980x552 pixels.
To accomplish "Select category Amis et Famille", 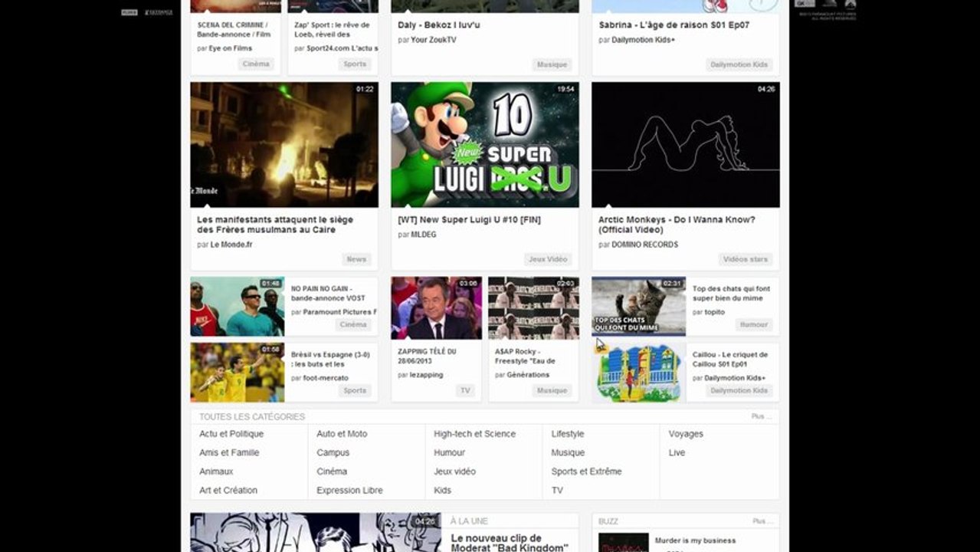I will point(229,453).
